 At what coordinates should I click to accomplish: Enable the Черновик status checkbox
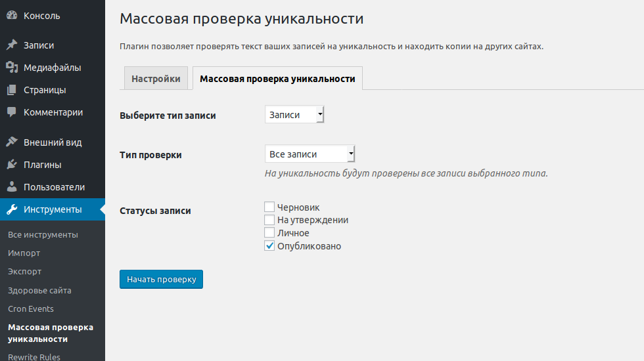point(269,207)
